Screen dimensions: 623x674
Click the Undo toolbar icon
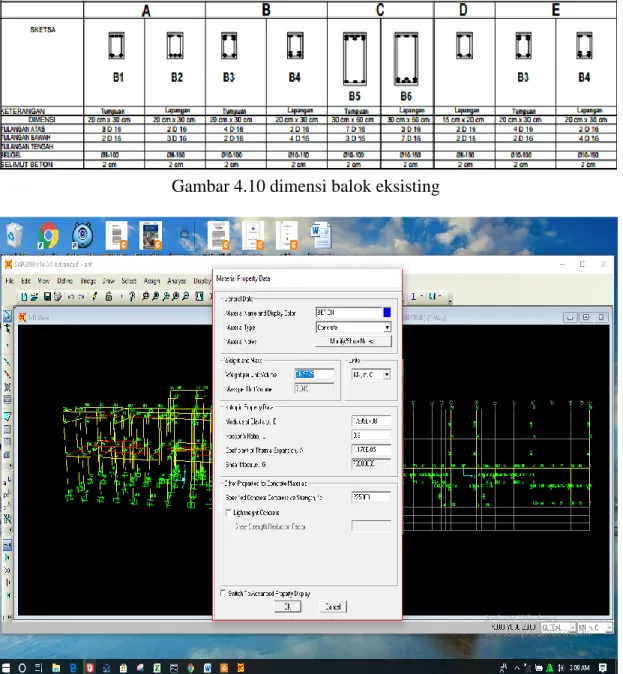[x=71, y=297]
